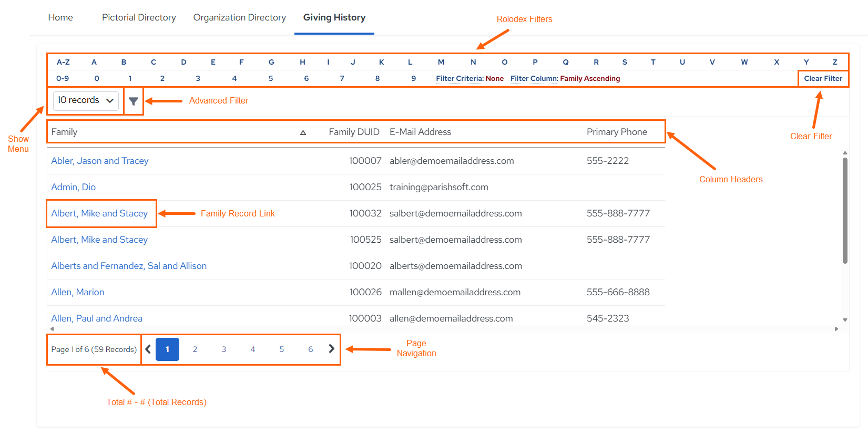868x435 pixels.
Task: Go to page 5
Action: (282, 349)
